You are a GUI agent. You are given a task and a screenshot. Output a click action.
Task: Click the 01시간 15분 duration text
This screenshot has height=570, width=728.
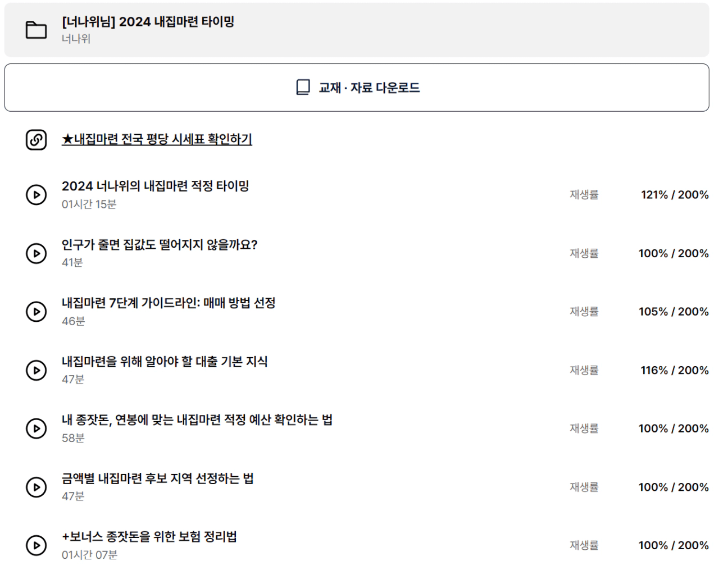click(89, 204)
